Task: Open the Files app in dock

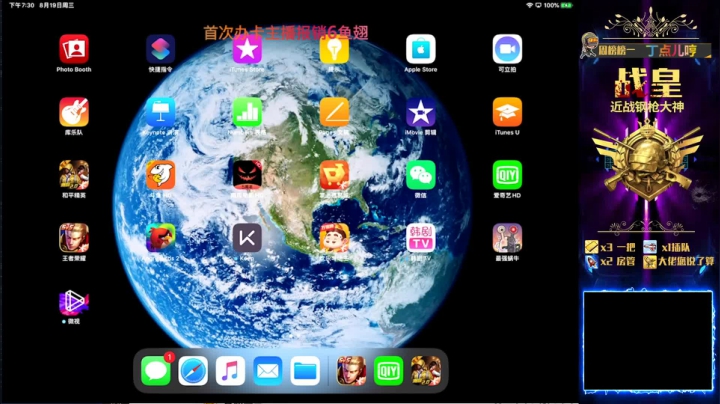Action: (305, 370)
